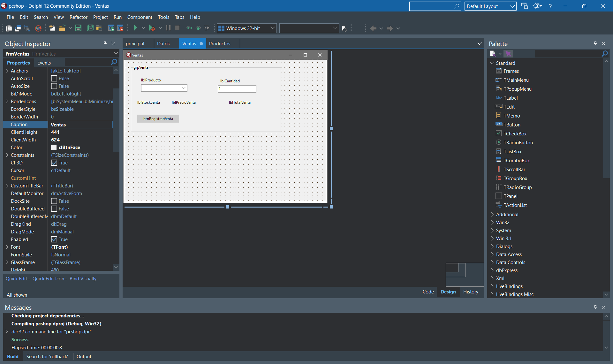The height and width of the screenshot is (364, 613).
Task: Pin the Object Inspector panel
Action: tap(105, 43)
